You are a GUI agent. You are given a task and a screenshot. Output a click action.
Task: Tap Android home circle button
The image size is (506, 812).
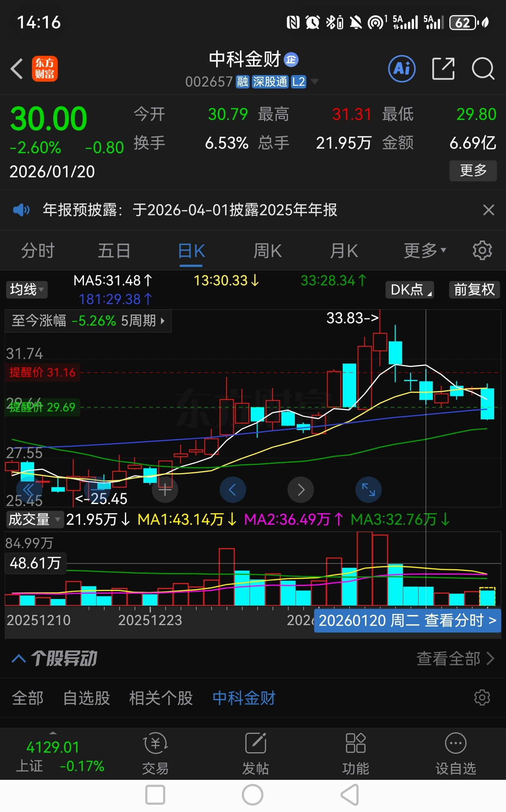tap(253, 795)
